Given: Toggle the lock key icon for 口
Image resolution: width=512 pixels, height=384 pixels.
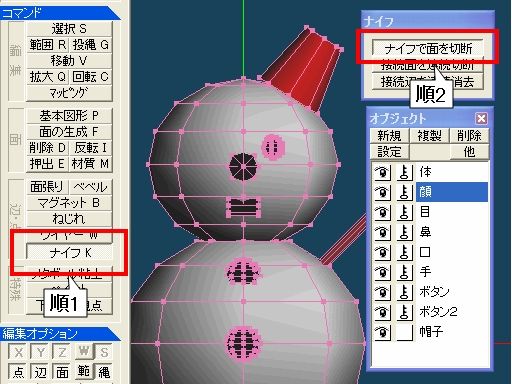Looking at the screenshot, I should coord(405,252).
